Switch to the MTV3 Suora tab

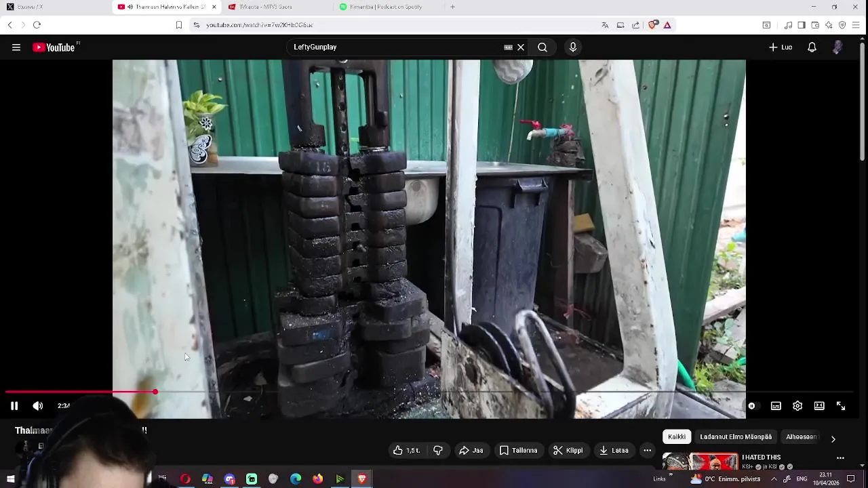point(277,7)
